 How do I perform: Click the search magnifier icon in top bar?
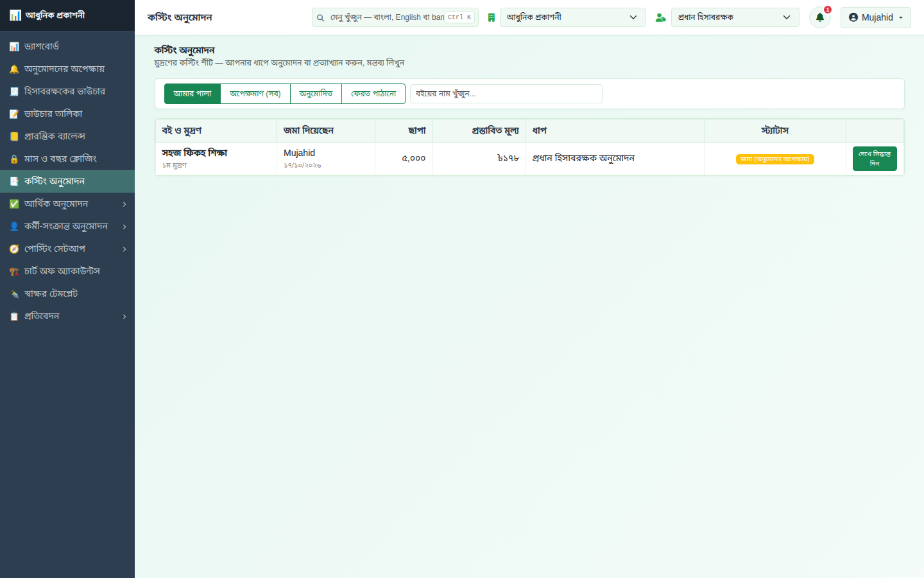(x=320, y=17)
